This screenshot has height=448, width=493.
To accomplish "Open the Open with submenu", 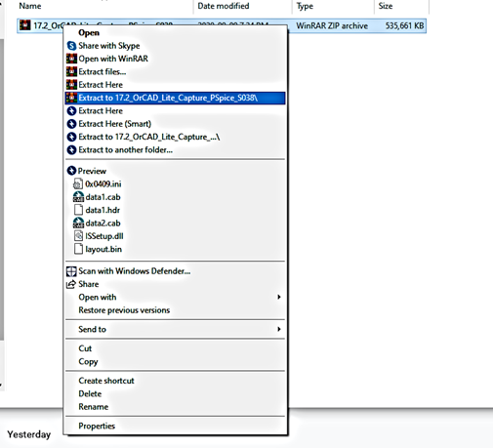I will coord(175,297).
